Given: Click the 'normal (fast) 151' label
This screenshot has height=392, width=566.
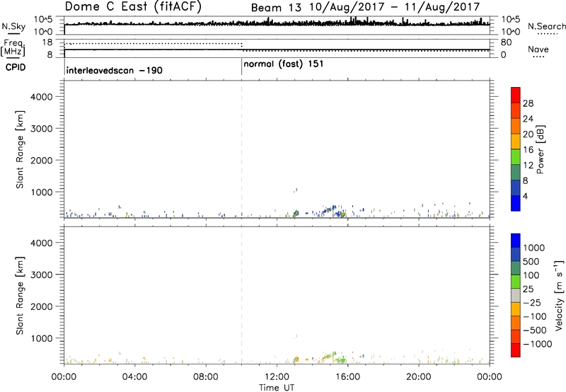Looking at the screenshot, I should click(x=284, y=64).
